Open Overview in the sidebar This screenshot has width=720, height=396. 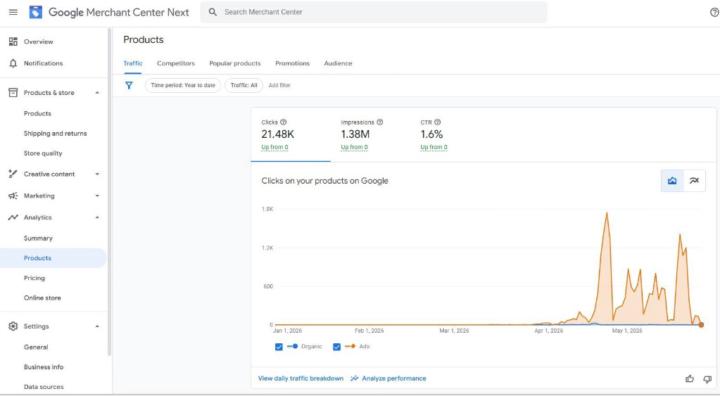(x=38, y=42)
